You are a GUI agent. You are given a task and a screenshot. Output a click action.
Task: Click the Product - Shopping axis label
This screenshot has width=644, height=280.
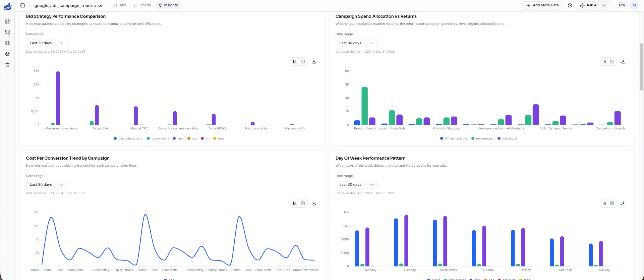point(447,128)
